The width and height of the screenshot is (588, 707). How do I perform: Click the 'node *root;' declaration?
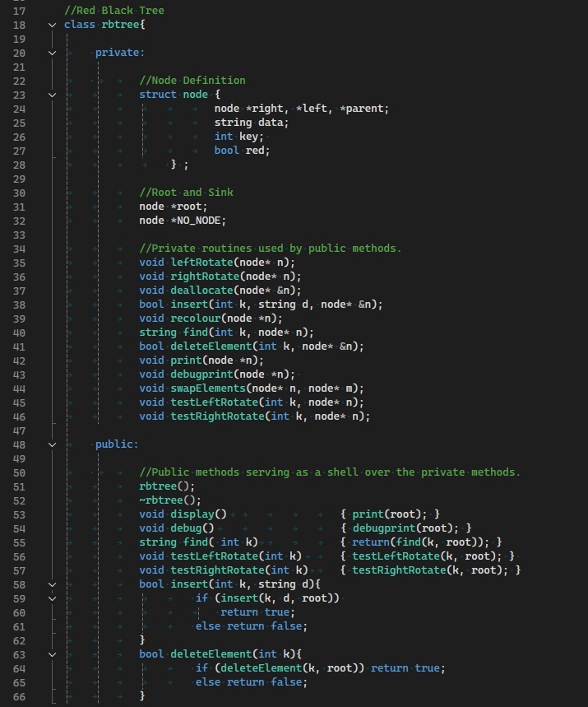[174, 206]
